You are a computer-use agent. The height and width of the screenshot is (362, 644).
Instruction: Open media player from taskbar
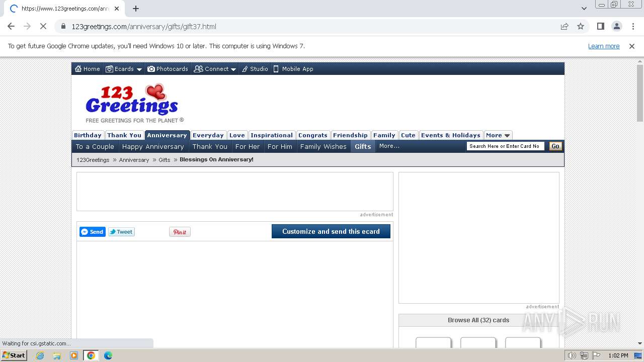74,355
